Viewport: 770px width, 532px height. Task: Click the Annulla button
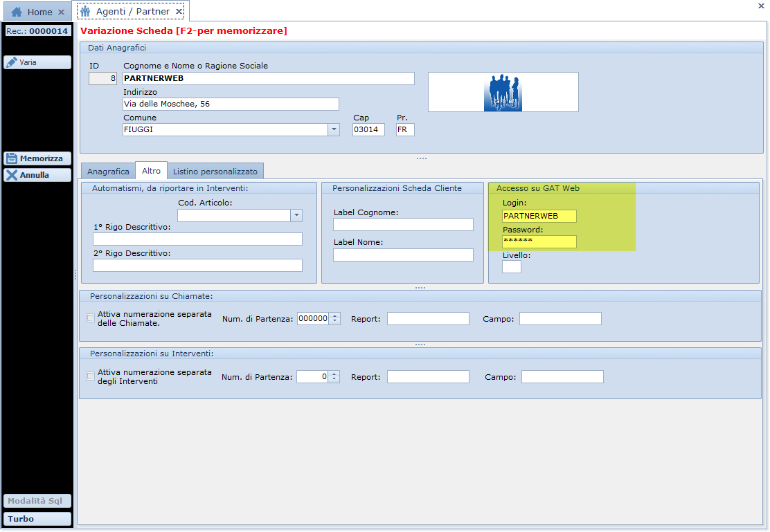coord(37,175)
